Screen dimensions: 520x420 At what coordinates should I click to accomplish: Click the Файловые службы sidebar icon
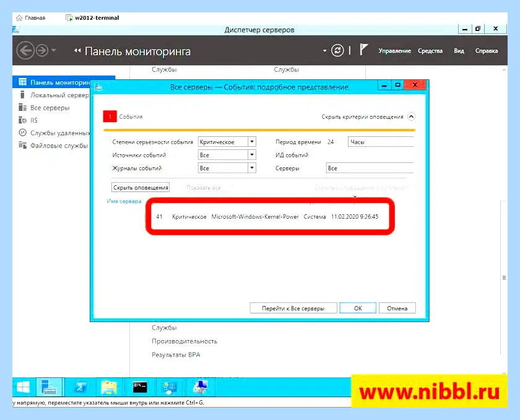pyautogui.click(x=22, y=146)
